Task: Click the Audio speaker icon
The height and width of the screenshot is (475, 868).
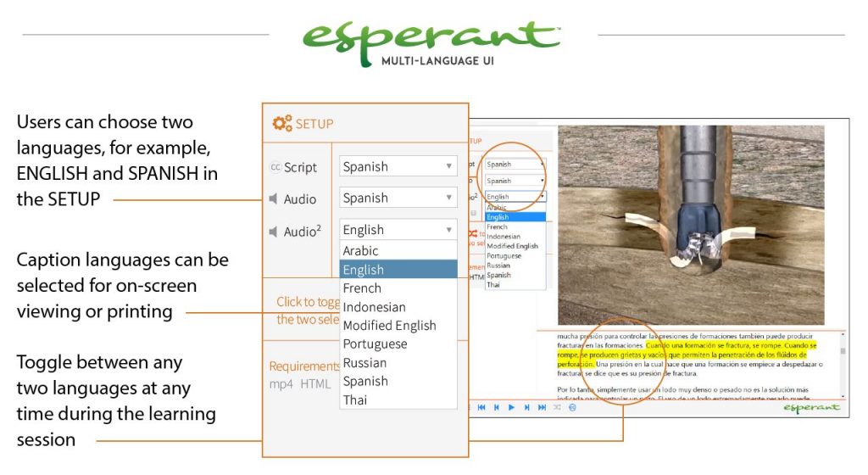Action: pos(274,198)
